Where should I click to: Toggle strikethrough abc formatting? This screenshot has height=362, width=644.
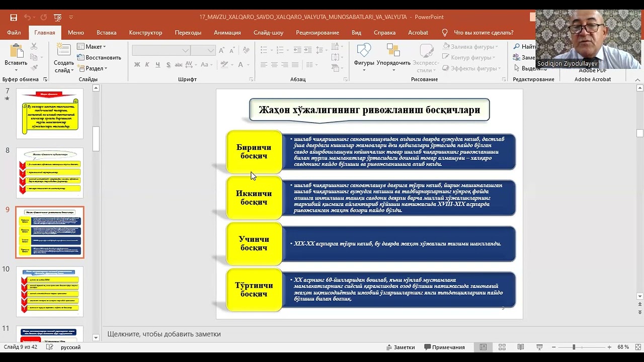178,65
